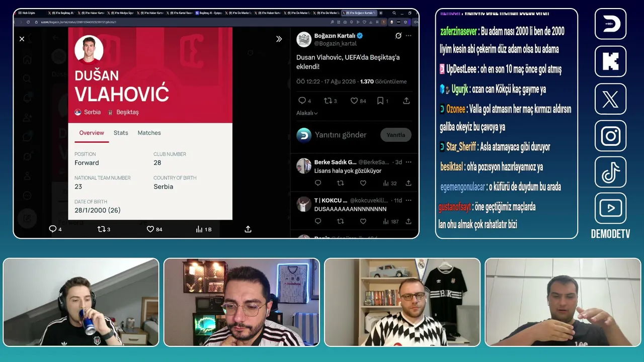Screen dimensions: 644x362
Task: Share the DUSAAAAAAANNNNNNNN comment
Action: 409,221
